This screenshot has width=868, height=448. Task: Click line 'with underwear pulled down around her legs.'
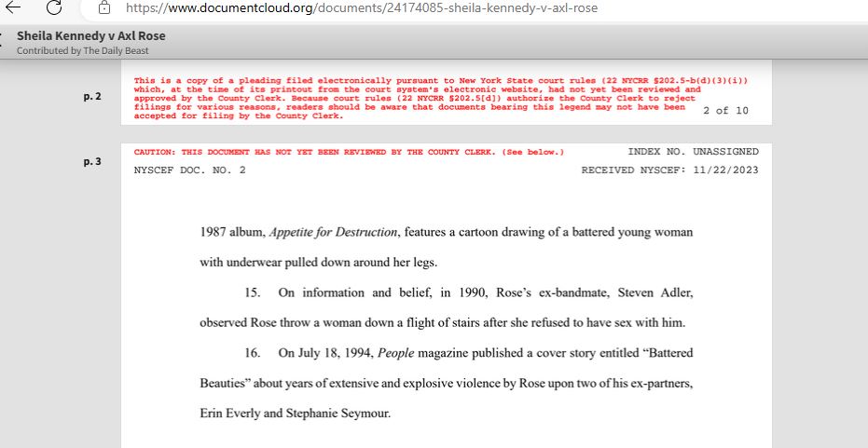(x=318, y=262)
